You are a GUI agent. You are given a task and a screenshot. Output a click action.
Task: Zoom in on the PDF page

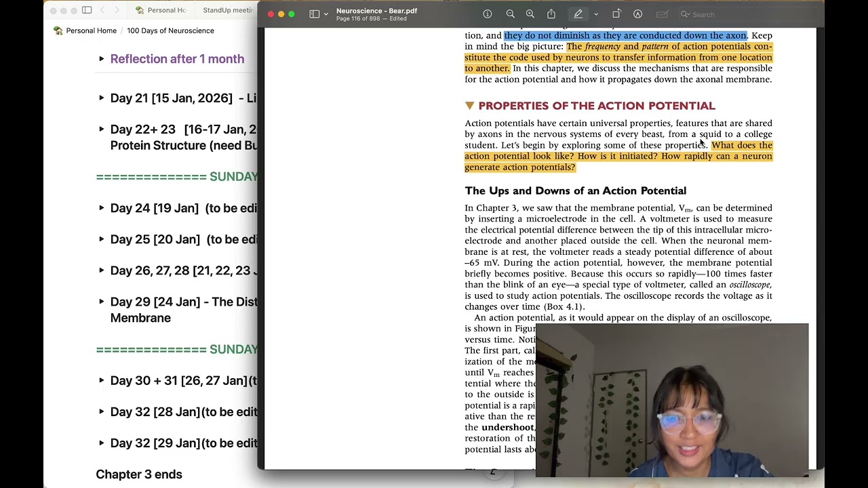tap(530, 14)
